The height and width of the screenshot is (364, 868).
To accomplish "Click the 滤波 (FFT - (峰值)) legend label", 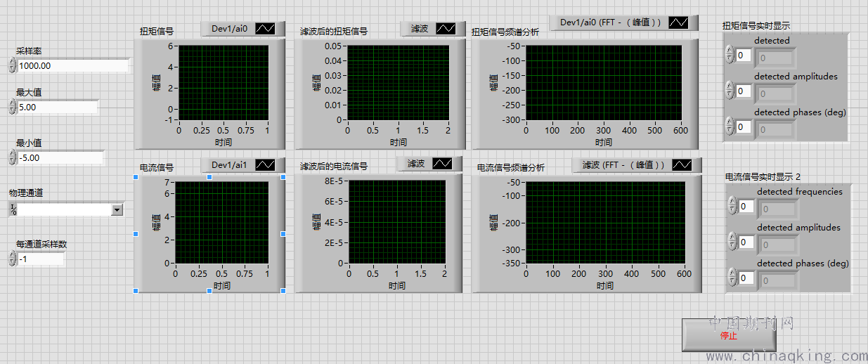I will click(623, 165).
